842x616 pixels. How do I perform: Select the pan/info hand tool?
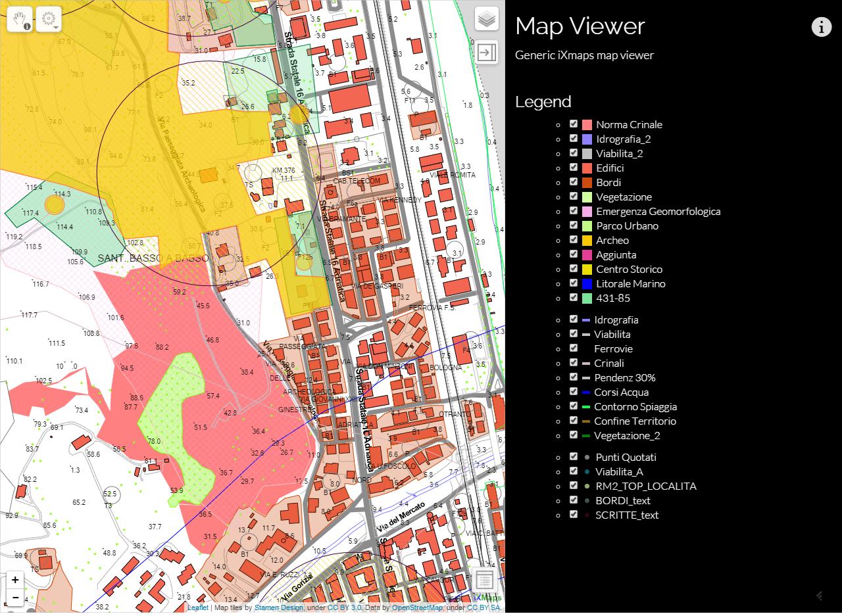[x=20, y=19]
